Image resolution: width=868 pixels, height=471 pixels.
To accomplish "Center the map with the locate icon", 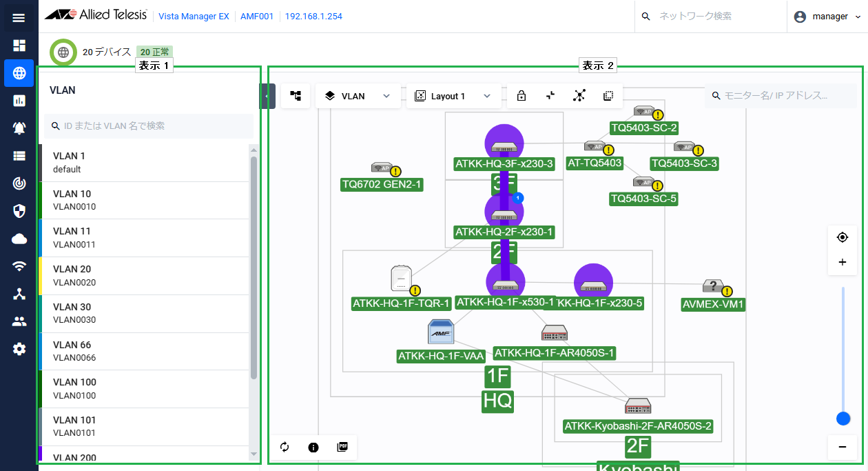I will pos(842,237).
